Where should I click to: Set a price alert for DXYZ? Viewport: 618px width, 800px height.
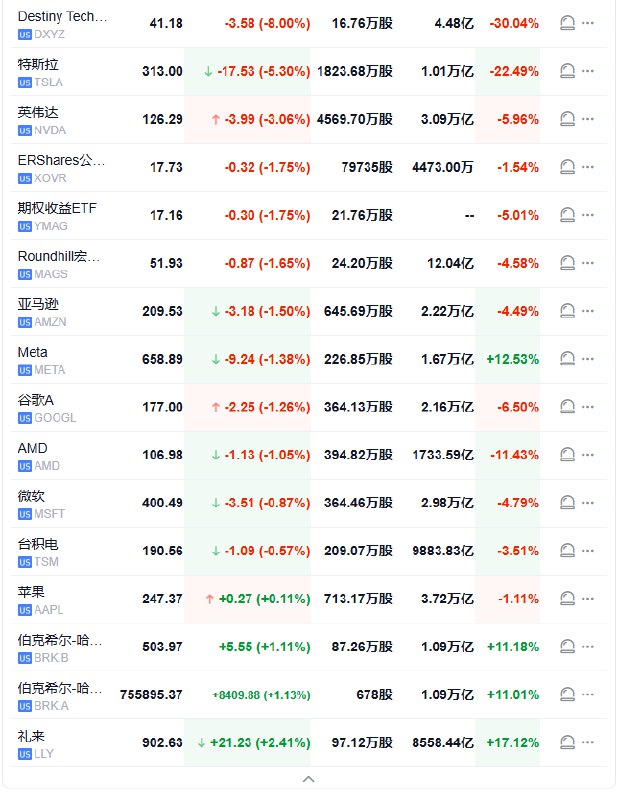click(x=567, y=23)
